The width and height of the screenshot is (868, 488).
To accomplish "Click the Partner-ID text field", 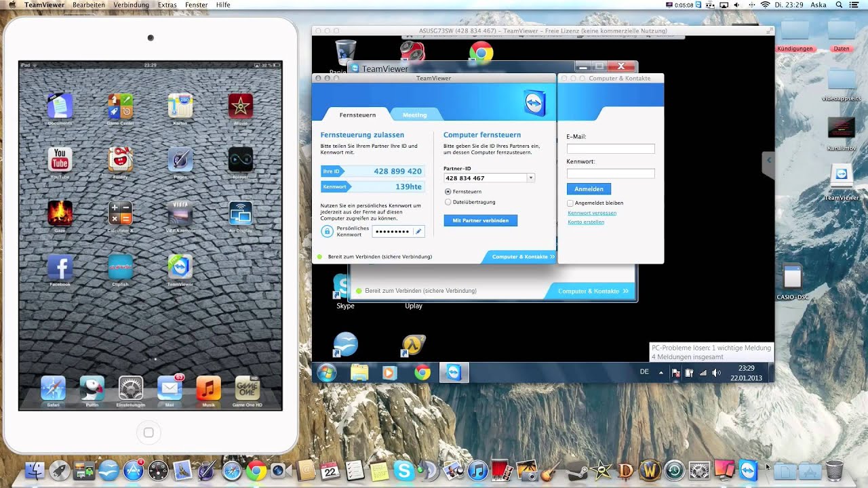I will pyautogui.click(x=486, y=178).
